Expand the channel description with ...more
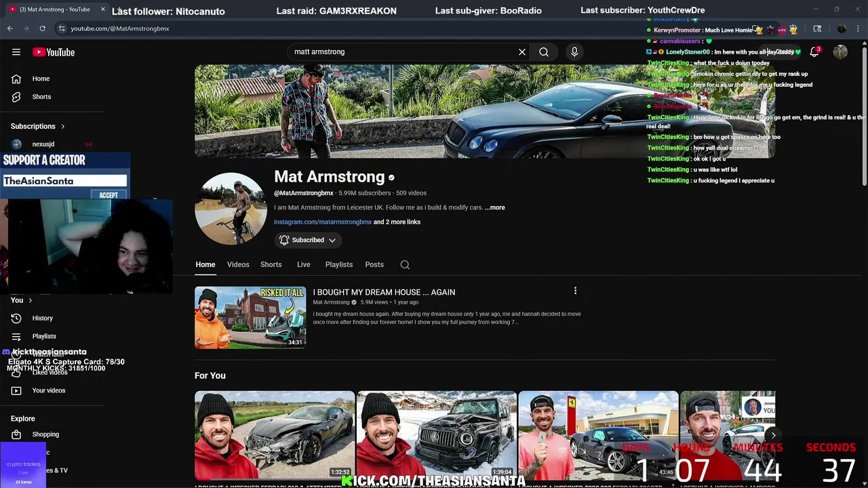The height and width of the screenshot is (488, 868). click(x=495, y=207)
